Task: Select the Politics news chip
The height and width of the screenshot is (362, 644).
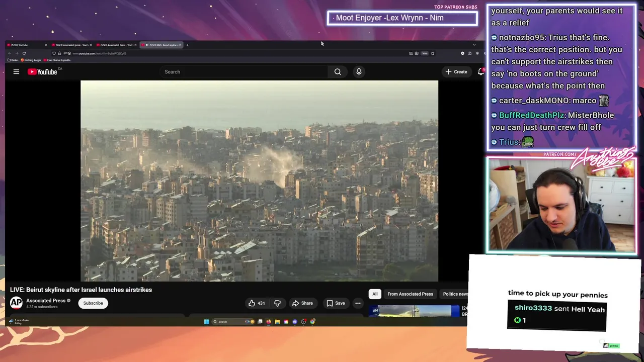Action: coord(454,294)
